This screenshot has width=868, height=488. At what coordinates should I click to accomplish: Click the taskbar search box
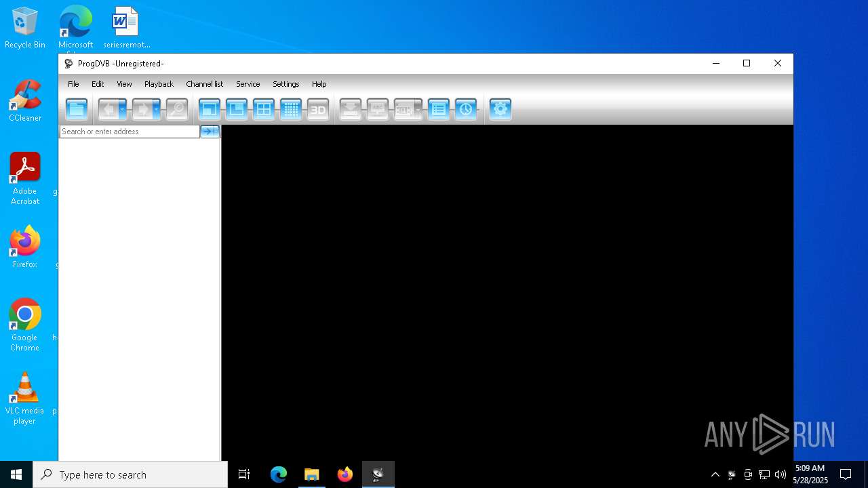pyautogui.click(x=130, y=474)
